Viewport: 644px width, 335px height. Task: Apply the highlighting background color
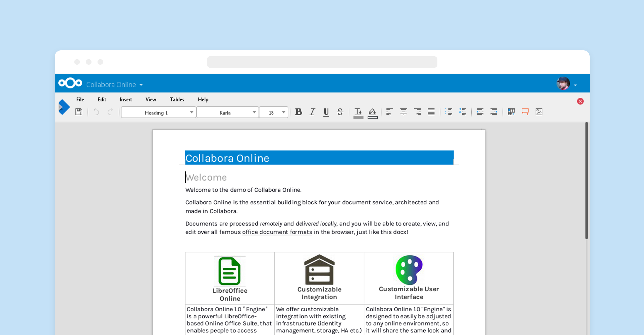point(372,113)
